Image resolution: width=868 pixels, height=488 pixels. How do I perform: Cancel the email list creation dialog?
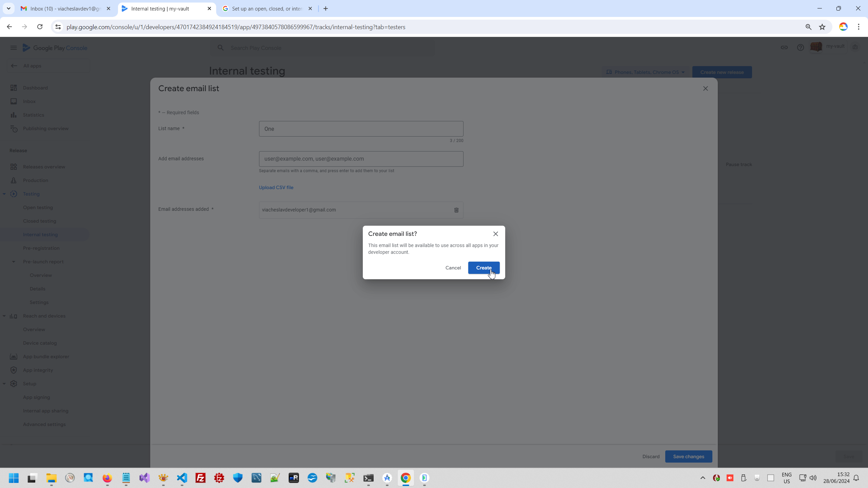tap(453, 268)
